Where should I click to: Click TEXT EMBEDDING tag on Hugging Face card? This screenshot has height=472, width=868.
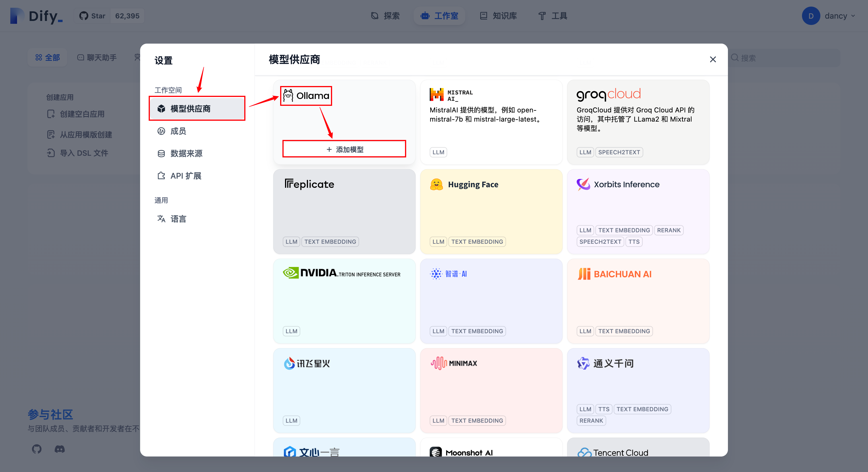point(477,242)
